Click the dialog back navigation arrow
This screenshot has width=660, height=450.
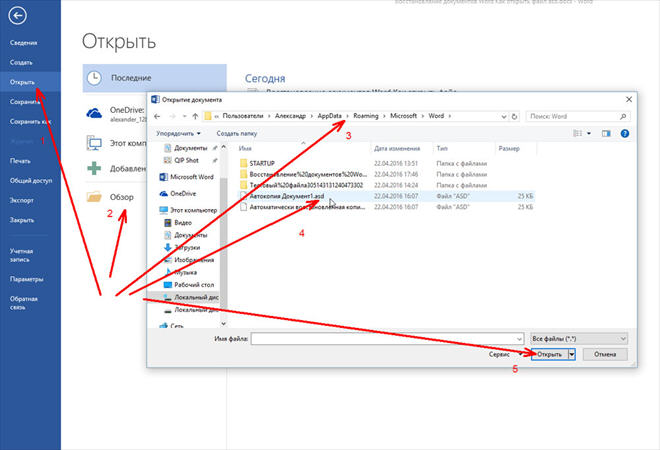[x=157, y=116]
